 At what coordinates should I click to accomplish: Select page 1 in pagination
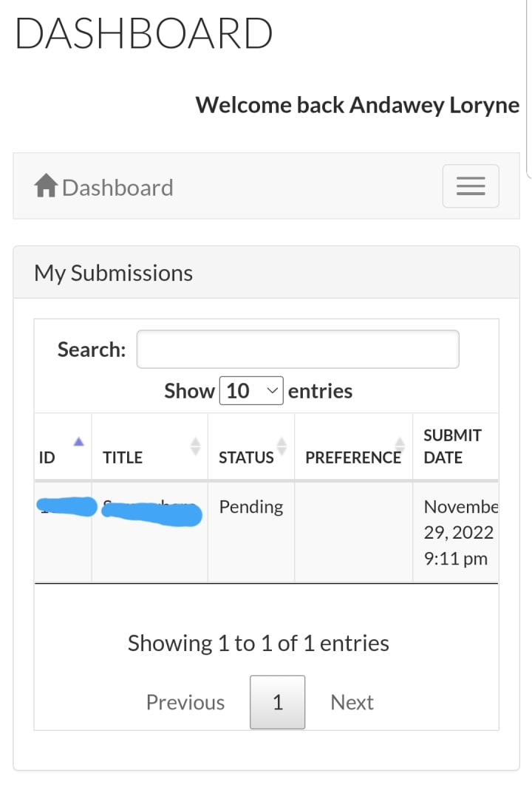[x=277, y=702]
